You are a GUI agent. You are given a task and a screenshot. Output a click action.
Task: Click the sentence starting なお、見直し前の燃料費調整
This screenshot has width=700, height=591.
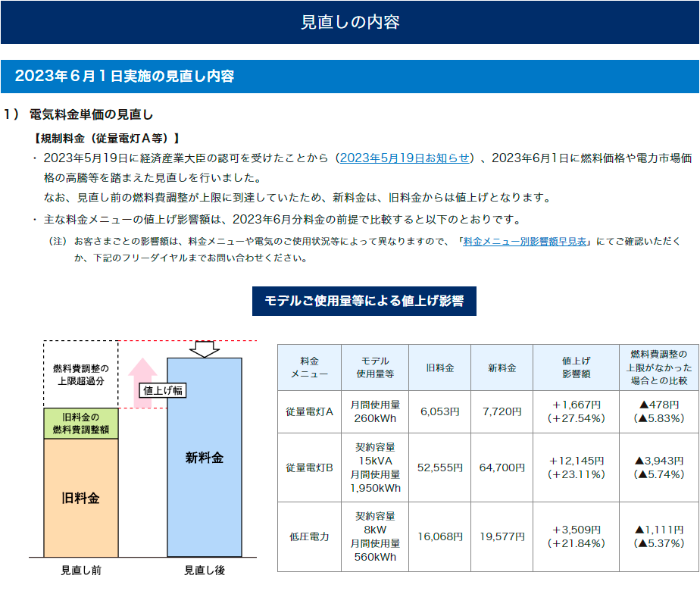298,197
